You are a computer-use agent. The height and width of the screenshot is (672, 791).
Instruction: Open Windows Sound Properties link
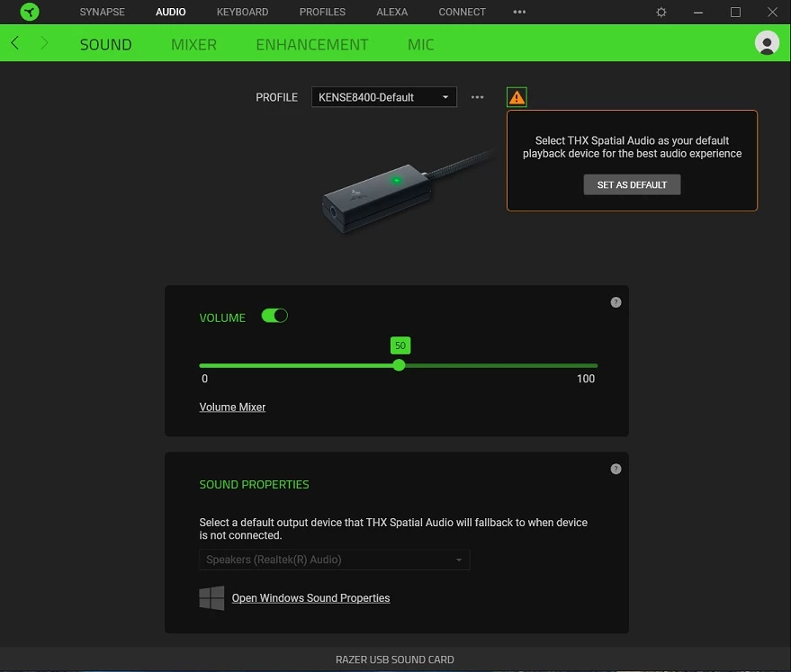point(310,598)
